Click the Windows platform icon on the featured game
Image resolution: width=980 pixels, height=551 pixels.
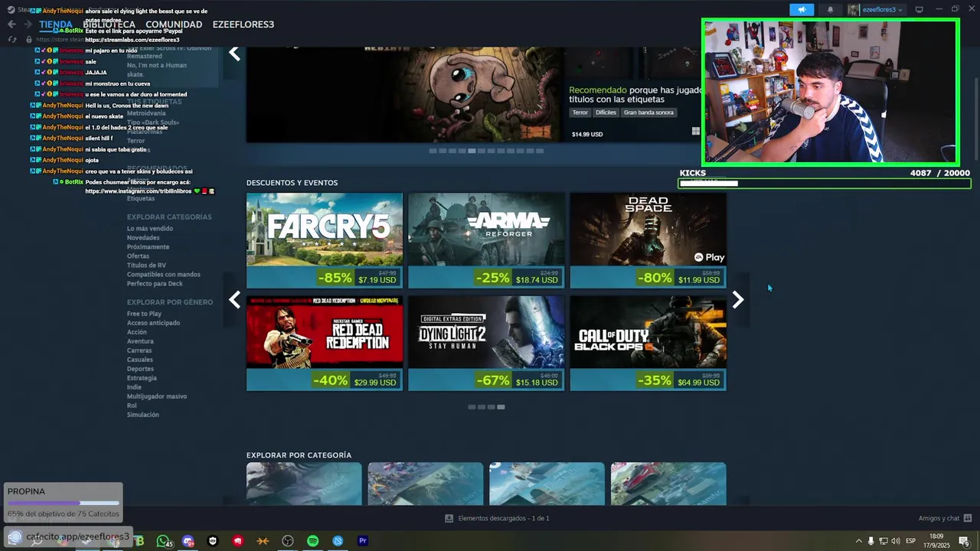[695, 132]
